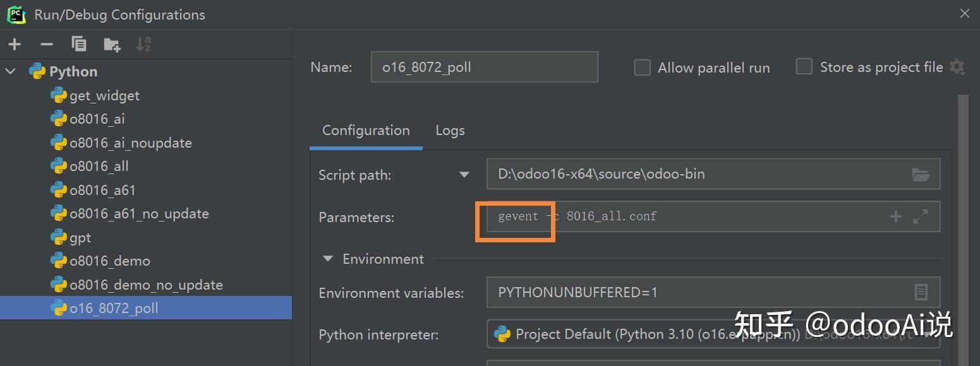Collapse the Environment section
This screenshot has width=980, height=366.
327,259
